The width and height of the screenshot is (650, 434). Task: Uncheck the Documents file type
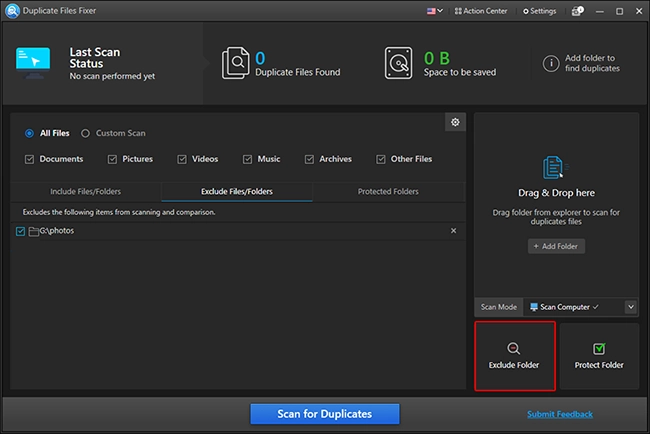click(29, 159)
